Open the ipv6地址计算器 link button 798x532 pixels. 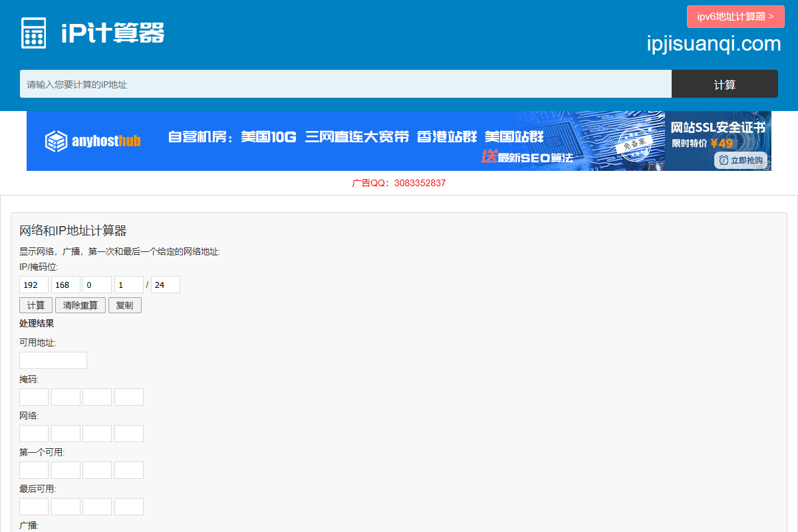tap(735, 17)
